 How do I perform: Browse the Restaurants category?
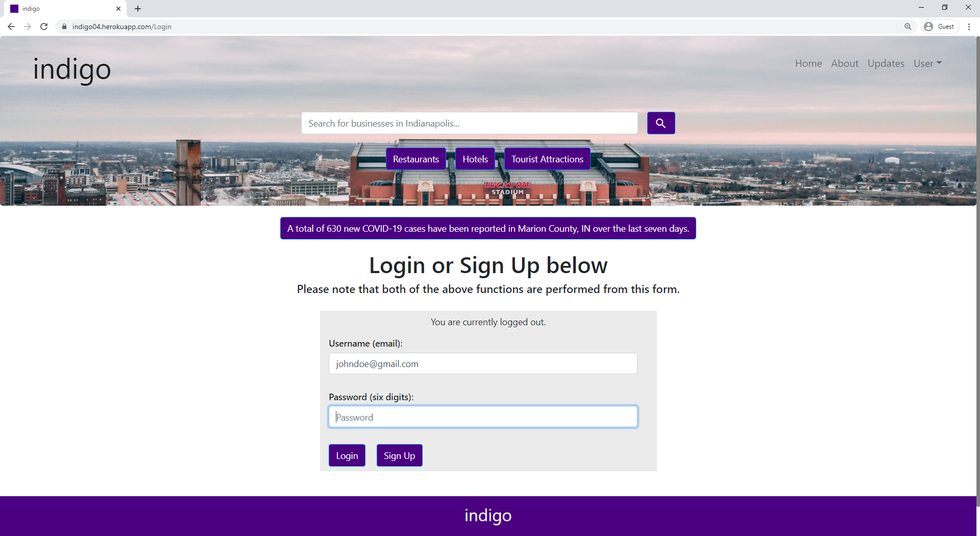pyautogui.click(x=416, y=159)
